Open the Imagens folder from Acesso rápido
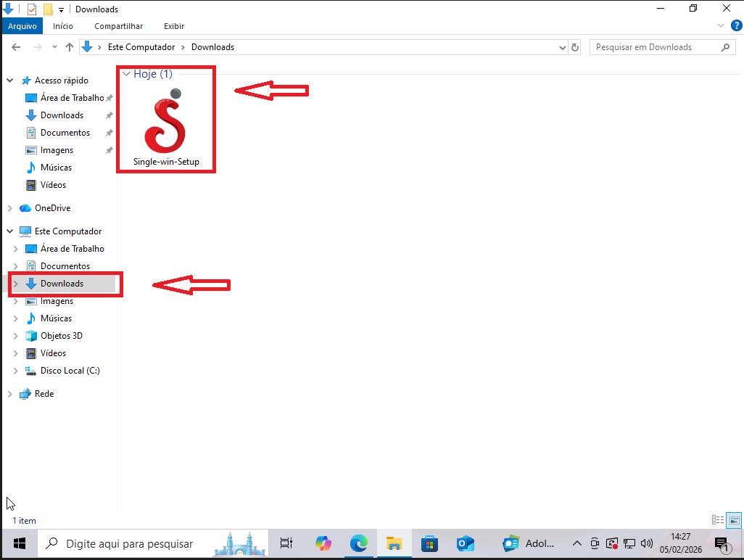The height and width of the screenshot is (560, 744). pos(57,149)
